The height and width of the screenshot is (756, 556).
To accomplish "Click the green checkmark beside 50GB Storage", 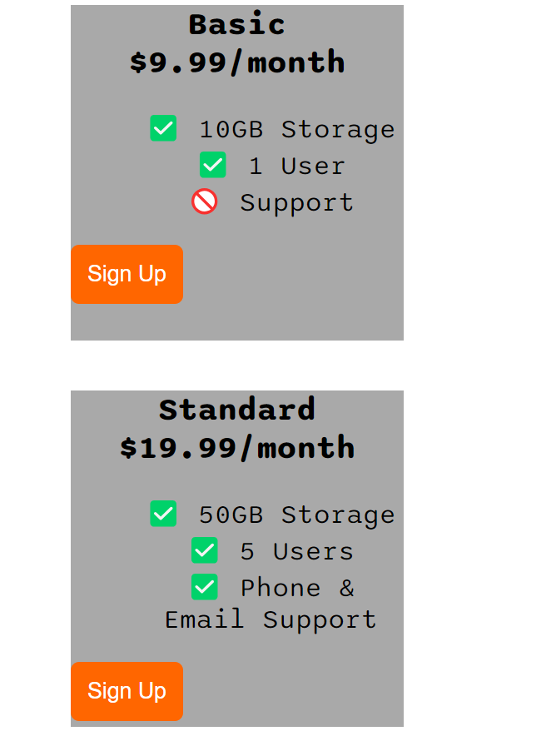I will click(163, 514).
